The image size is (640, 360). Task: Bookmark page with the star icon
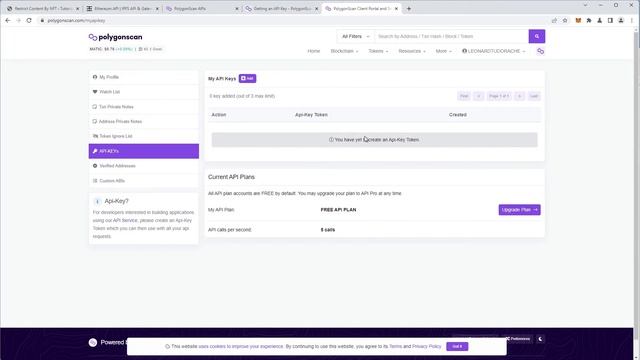click(x=565, y=20)
